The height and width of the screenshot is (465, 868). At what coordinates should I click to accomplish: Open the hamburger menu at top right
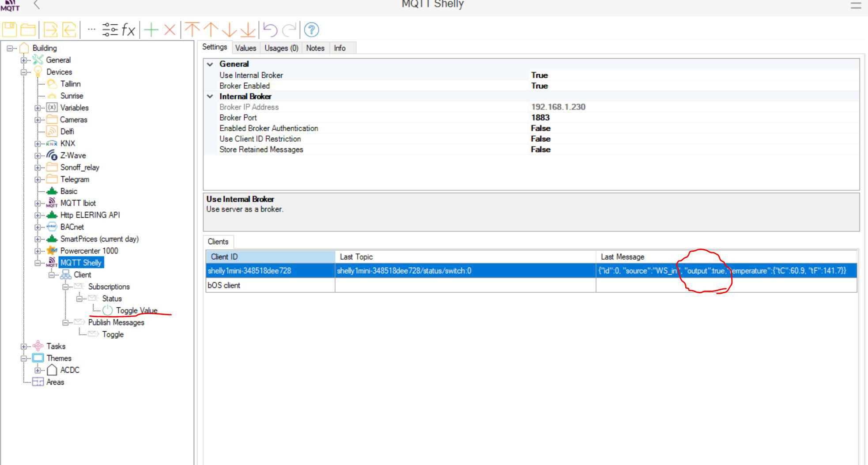click(856, 5)
